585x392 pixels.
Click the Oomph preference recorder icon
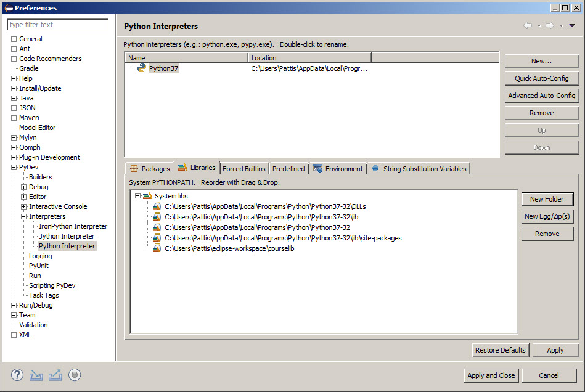pos(74,375)
